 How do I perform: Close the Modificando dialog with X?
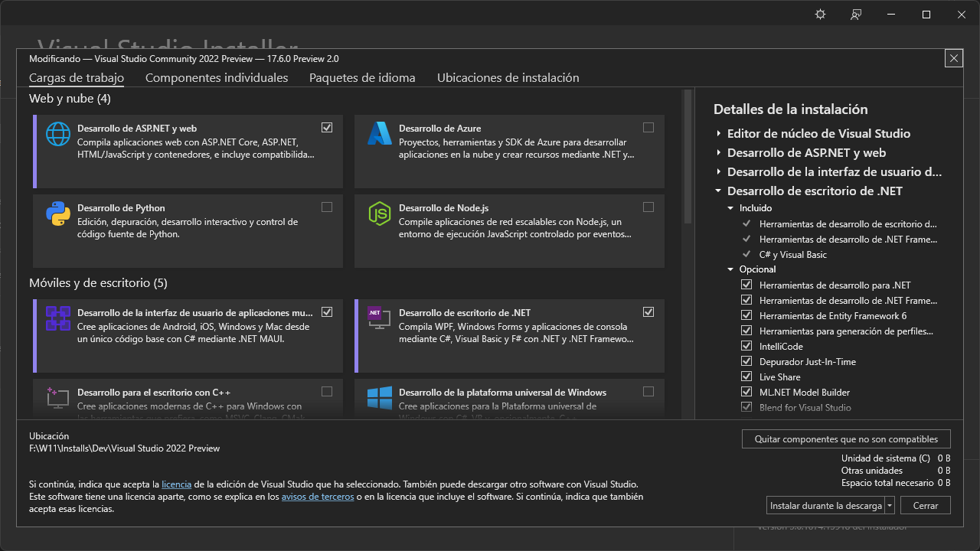pyautogui.click(x=953, y=58)
